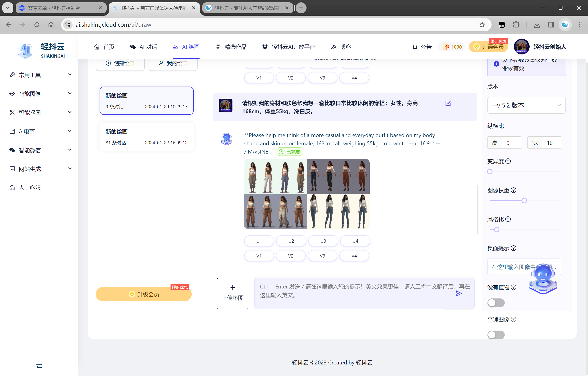This screenshot has height=376, width=588.
Task: Click U3 upscale button
Action: coord(323,241)
